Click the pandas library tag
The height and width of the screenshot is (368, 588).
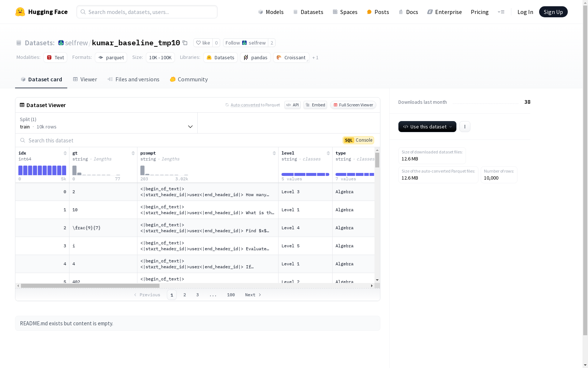pyautogui.click(x=255, y=57)
